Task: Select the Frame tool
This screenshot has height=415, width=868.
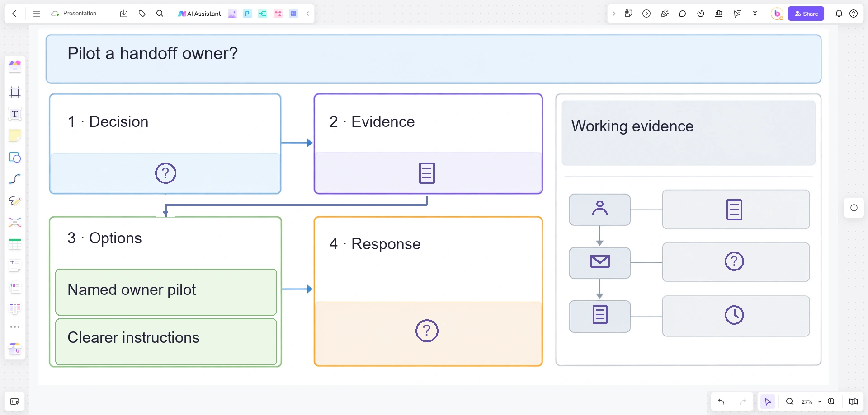Action: [15, 92]
